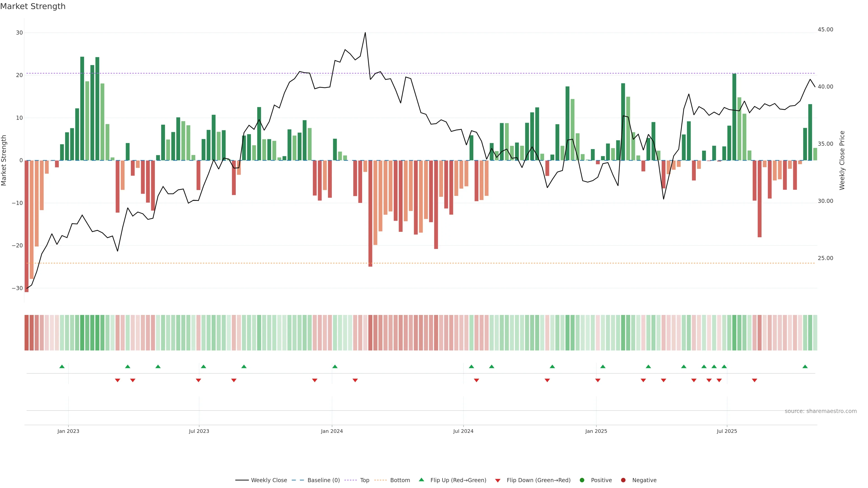This screenshot has width=868, height=488.
Task: Click the first green flip-up marker near Jan 2023
Action: 62,366
